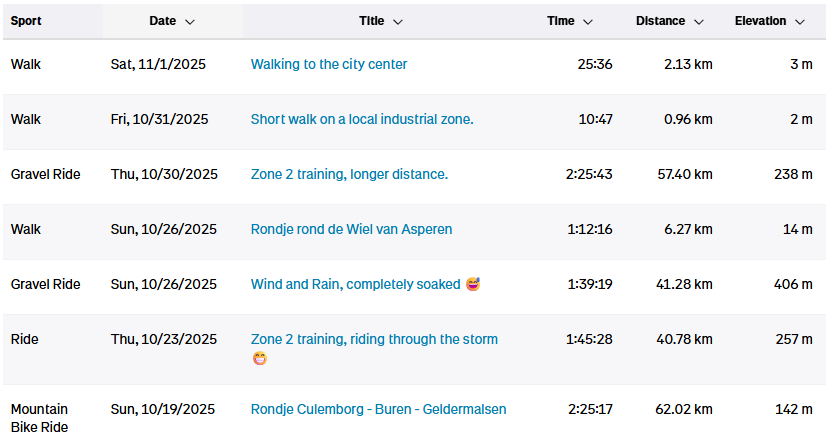
Task: Click the Elevation column header label
Action: [x=760, y=21]
